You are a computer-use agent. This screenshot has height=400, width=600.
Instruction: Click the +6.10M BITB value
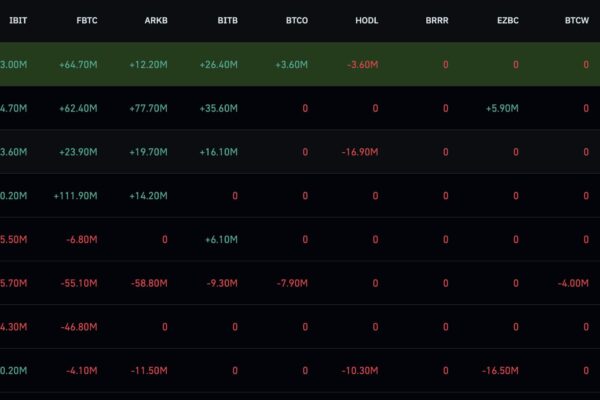(x=222, y=240)
